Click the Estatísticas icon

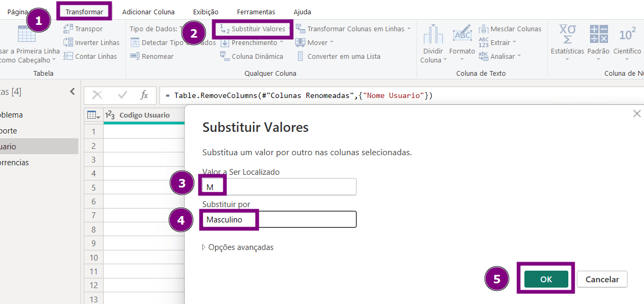(567, 34)
